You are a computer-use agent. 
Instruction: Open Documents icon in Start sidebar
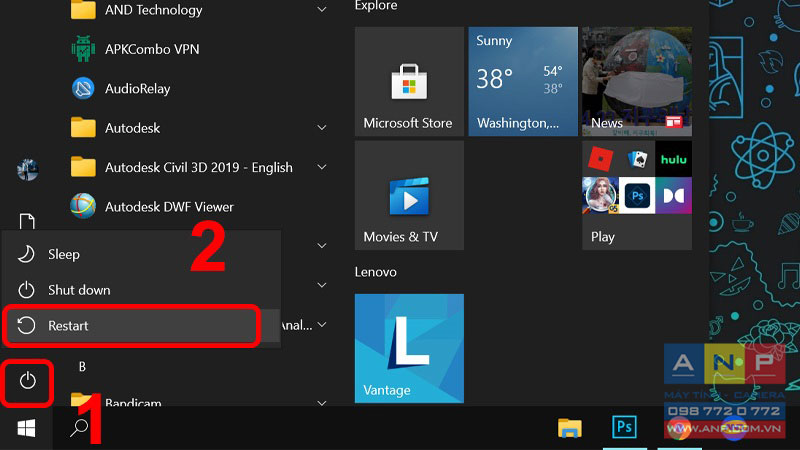tap(27, 221)
